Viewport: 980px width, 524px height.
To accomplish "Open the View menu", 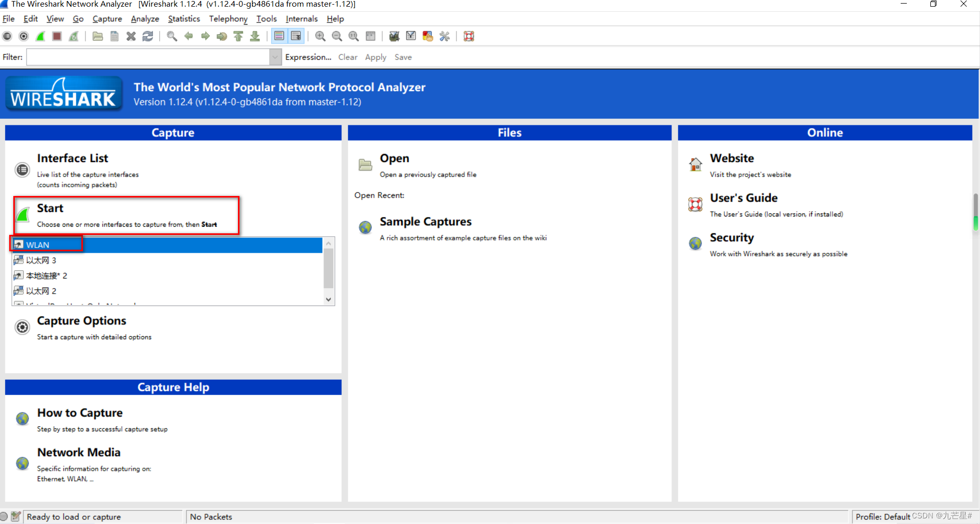I will click(55, 19).
